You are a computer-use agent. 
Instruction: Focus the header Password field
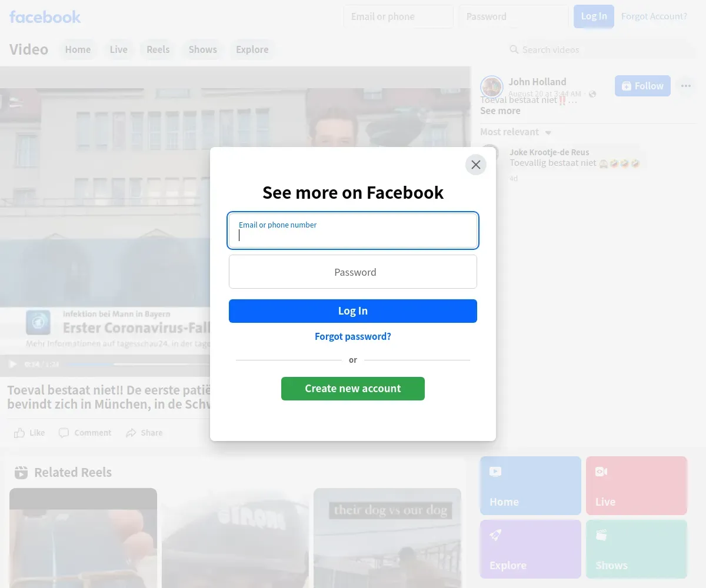[514, 16]
